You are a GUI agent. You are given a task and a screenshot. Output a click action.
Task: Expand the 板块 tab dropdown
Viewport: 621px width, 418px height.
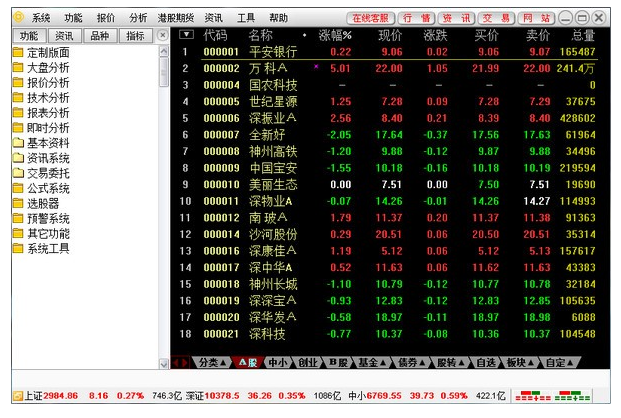pyautogui.click(x=531, y=363)
